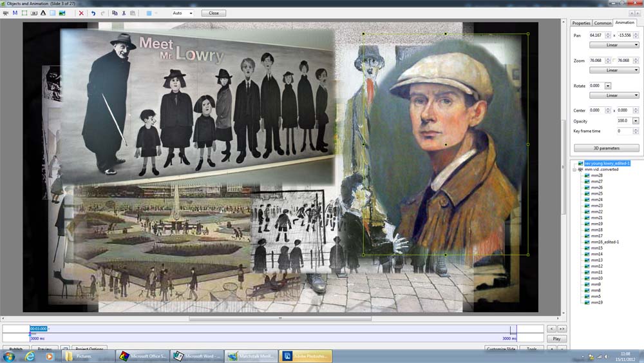Open Windows Media Player from taskbar
The image size is (644, 363).
49,357
